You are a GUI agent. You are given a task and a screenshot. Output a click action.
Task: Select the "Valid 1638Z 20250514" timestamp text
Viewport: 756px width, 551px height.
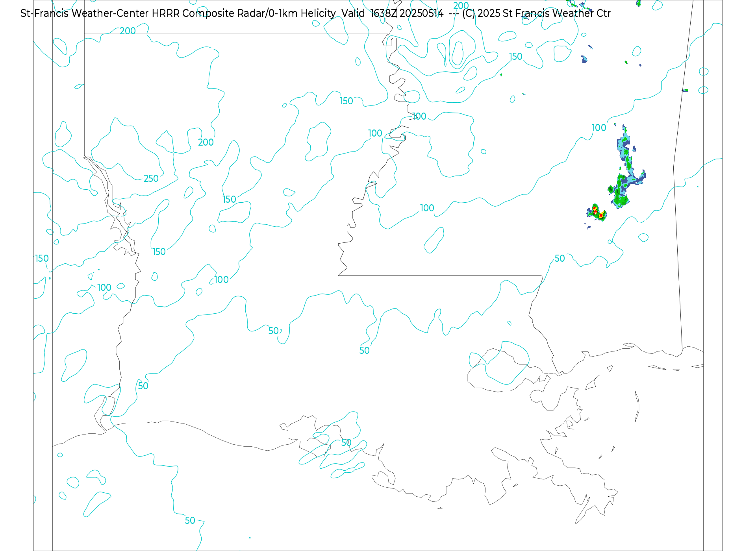point(393,13)
